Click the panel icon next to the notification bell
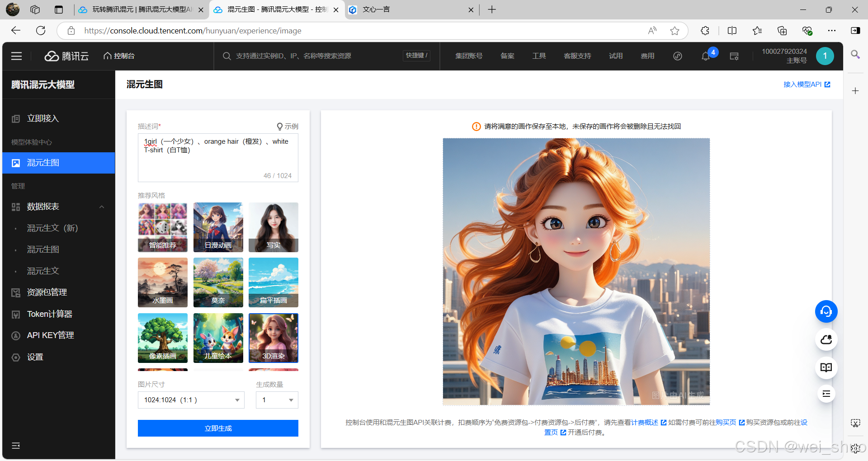This screenshot has width=868, height=461. (734, 56)
